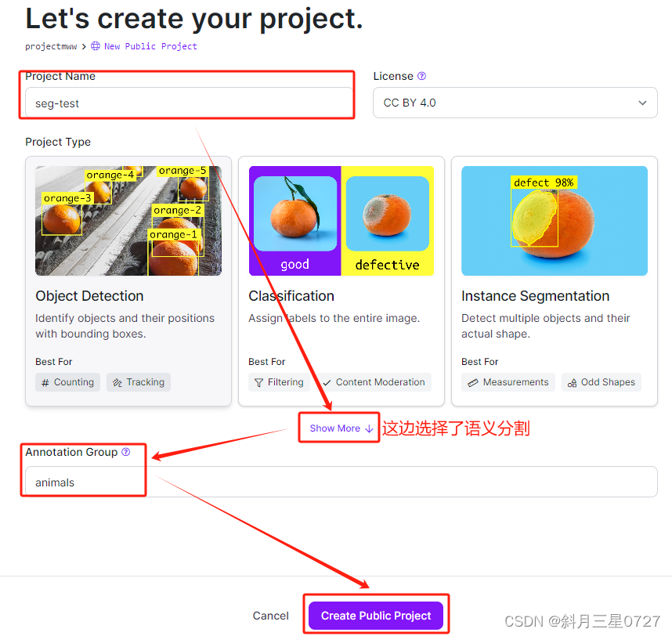Click the Tracking tag
Viewport: 672px width, 636px height.
pyautogui.click(x=139, y=382)
